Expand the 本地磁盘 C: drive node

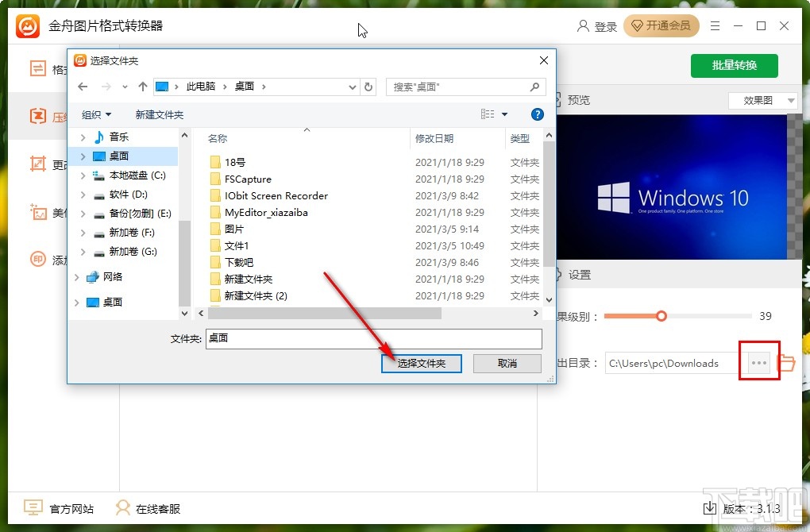point(83,175)
